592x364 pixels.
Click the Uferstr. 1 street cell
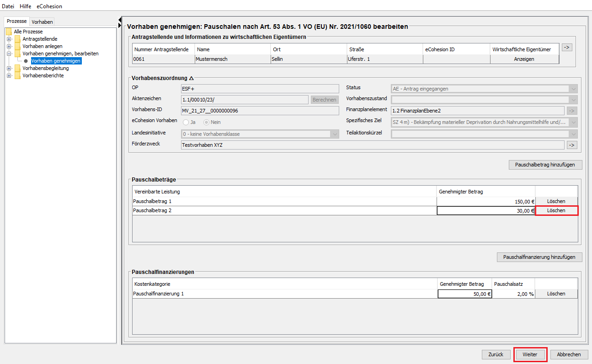pos(385,59)
